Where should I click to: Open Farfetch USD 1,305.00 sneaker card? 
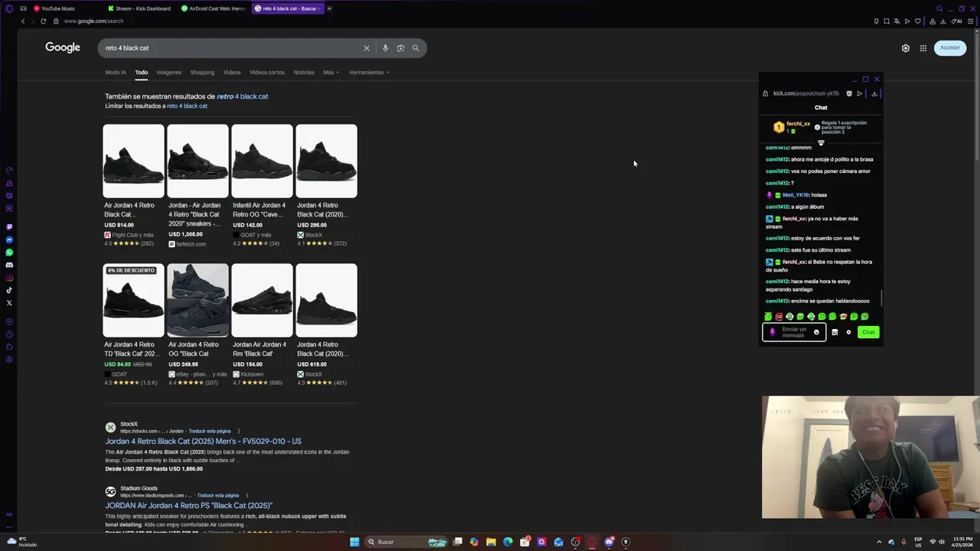pos(198,186)
